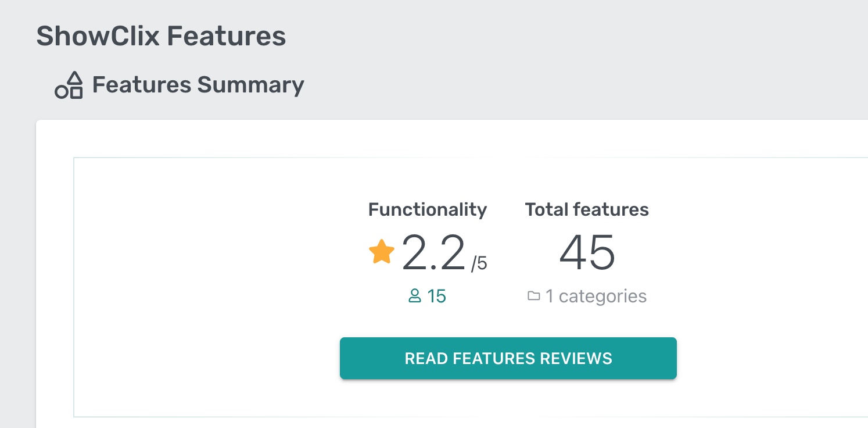Click the 2.2 functionality score
This screenshot has height=428, width=868.
433,253
